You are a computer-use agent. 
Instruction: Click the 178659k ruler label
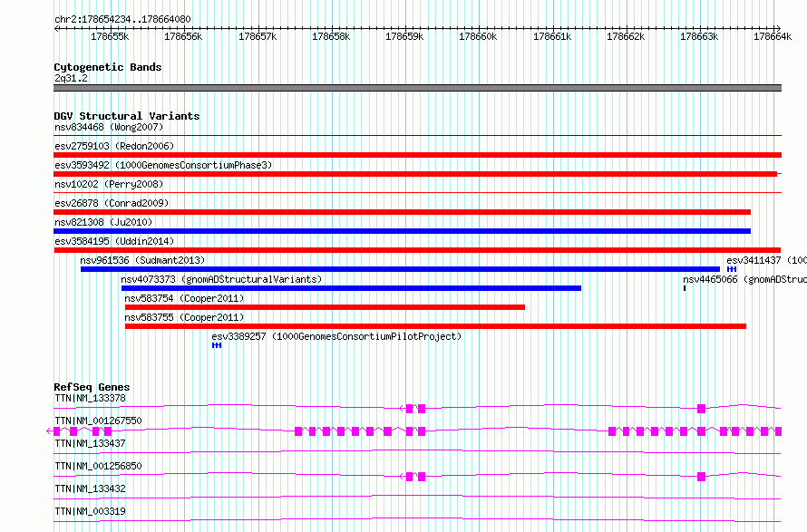(404, 36)
